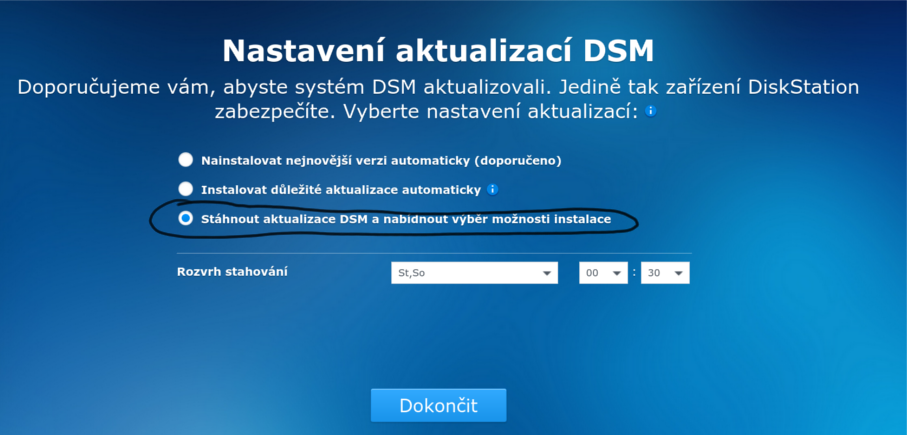
Task: Select 'Stáhnout aktualizace DSM' radio button
Action: pyautogui.click(x=185, y=219)
